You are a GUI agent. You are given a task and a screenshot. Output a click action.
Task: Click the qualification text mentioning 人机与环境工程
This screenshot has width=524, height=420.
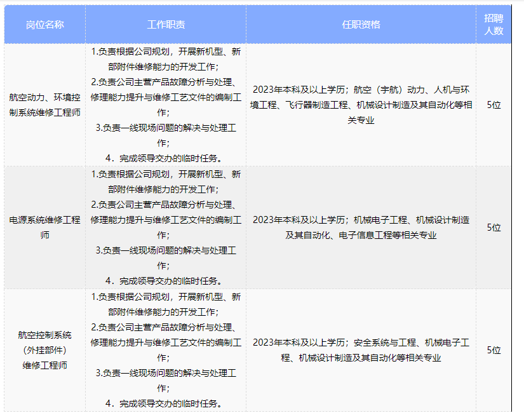coord(361,105)
